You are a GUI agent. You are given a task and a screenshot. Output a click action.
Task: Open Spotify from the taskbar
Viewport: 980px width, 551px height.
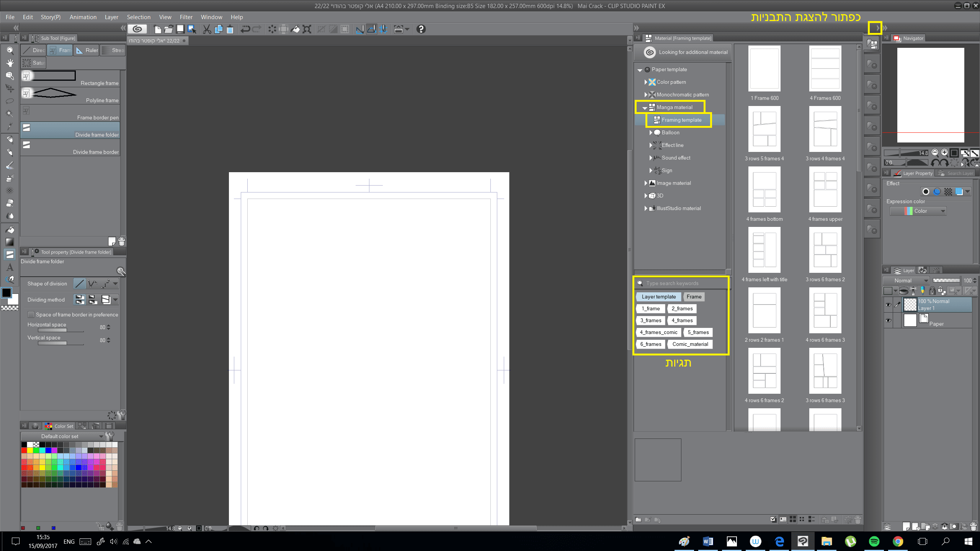click(x=874, y=541)
